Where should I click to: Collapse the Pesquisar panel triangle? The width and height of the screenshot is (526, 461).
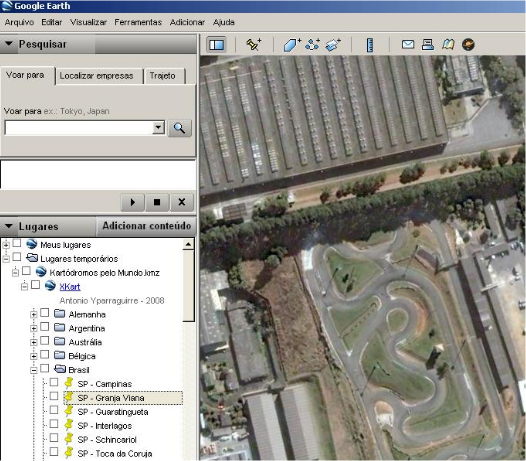pyautogui.click(x=9, y=44)
